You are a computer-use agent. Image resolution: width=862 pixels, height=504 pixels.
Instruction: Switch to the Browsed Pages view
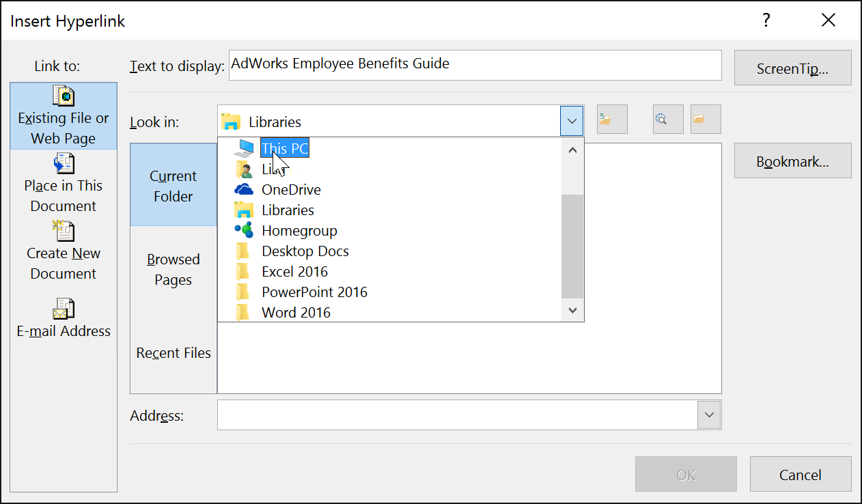point(173,270)
